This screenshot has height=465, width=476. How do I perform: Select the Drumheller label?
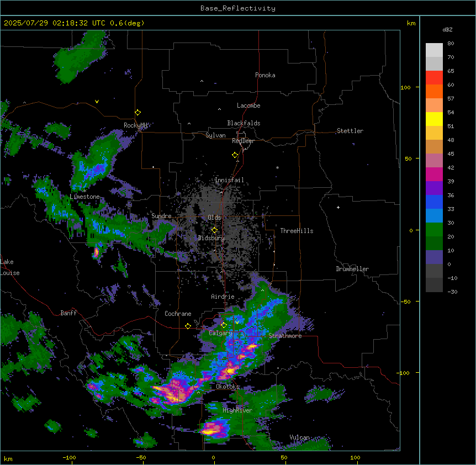[x=352, y=269]
